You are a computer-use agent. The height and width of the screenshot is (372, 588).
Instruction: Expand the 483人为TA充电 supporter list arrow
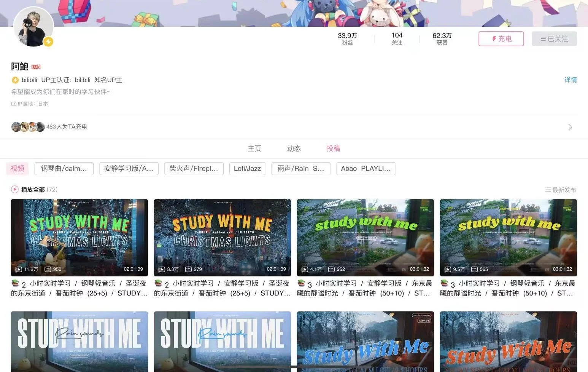(570, 127)
